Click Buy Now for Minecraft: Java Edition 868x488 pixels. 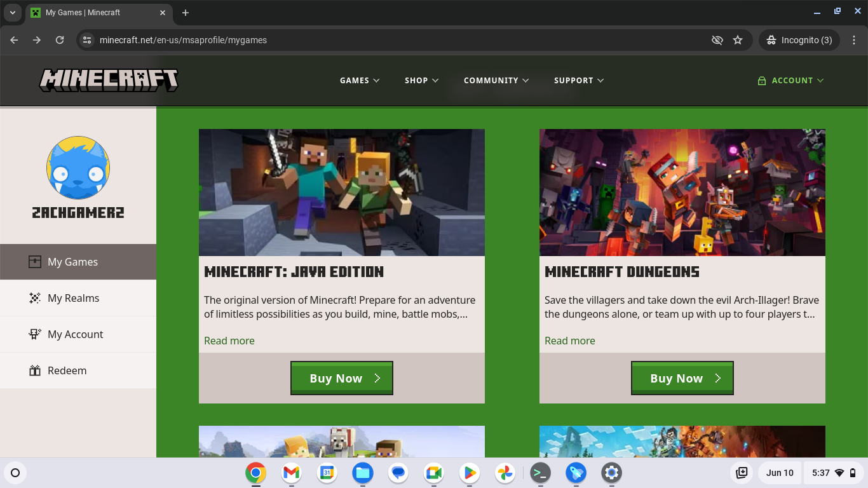coord(342,378)
